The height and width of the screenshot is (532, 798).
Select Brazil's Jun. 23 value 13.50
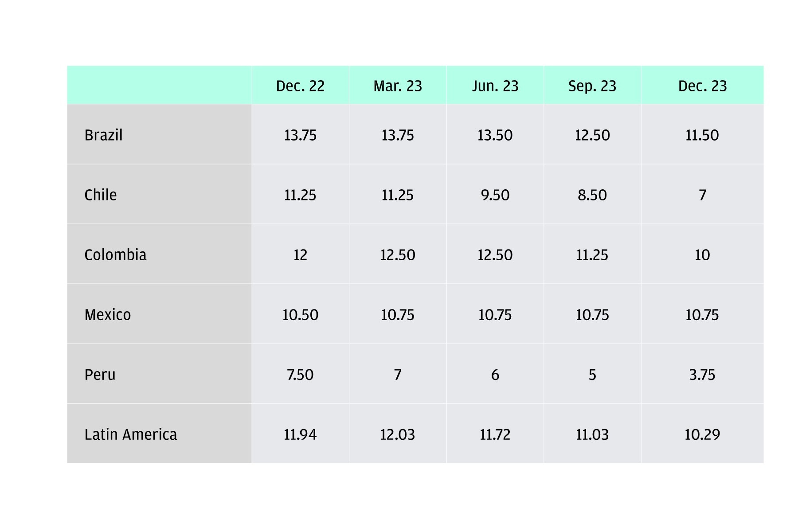point(495,135)
